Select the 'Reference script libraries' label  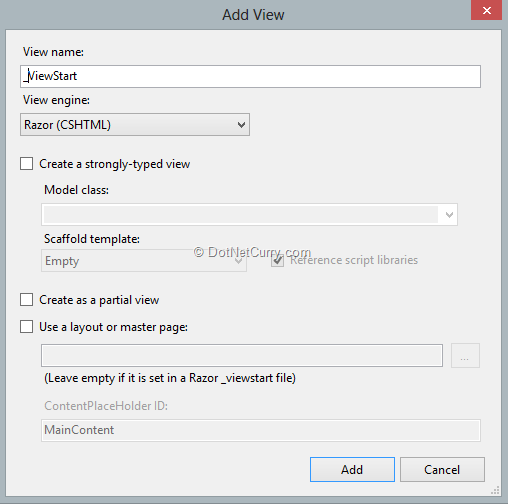(x=354, y=260)
